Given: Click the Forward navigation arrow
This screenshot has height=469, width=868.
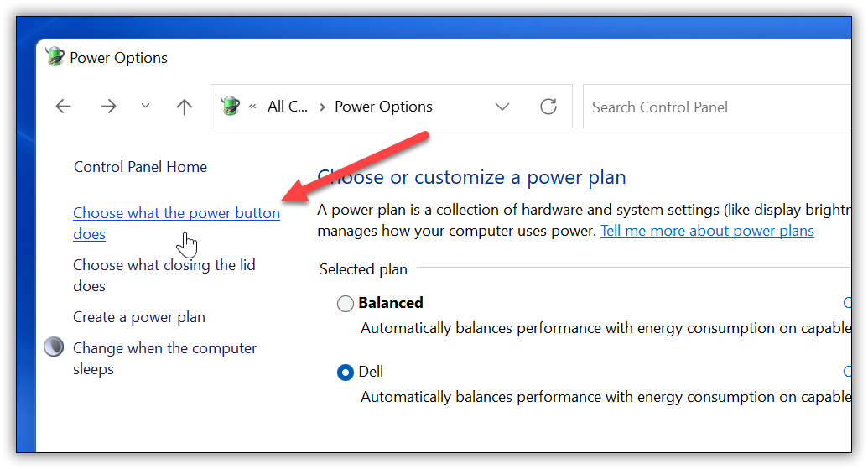Looking at the screenshot, I should [x=108, y=107].
